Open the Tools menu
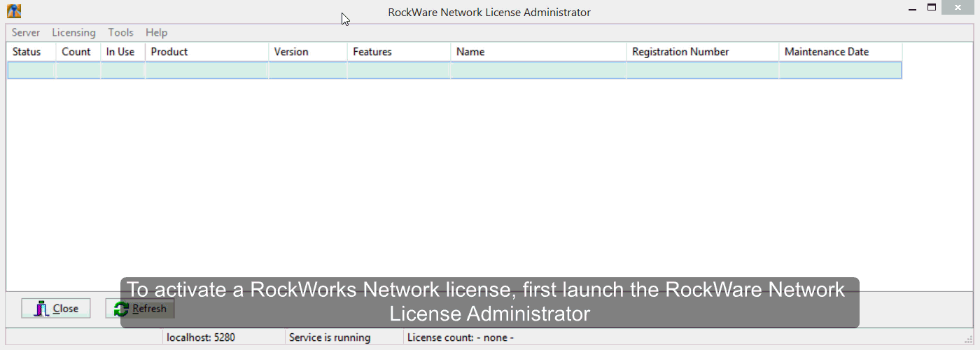This screenshot has height=350, width=980. [x=120, y=32]
